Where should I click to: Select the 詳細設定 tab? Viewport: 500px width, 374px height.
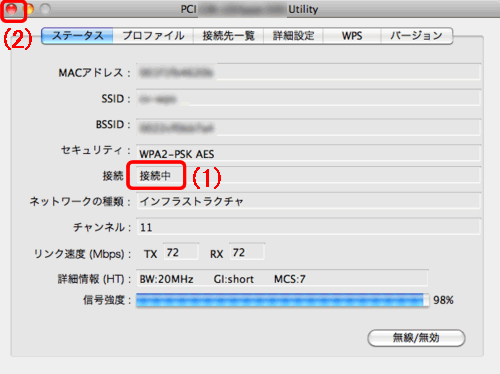click(x=293, y=36)
